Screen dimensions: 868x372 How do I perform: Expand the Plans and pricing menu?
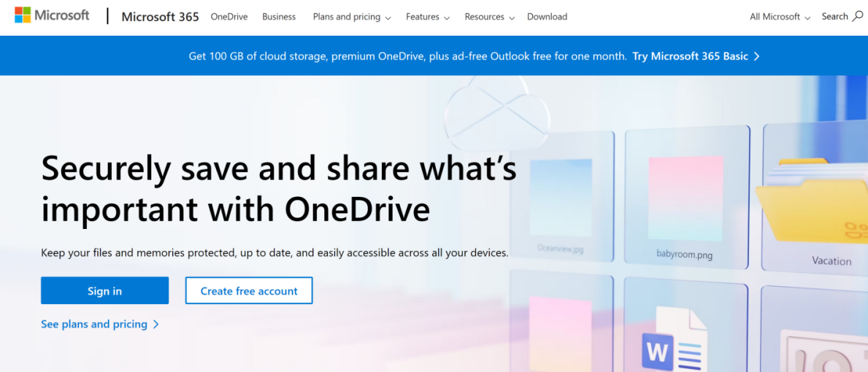(x=352, y=17)
